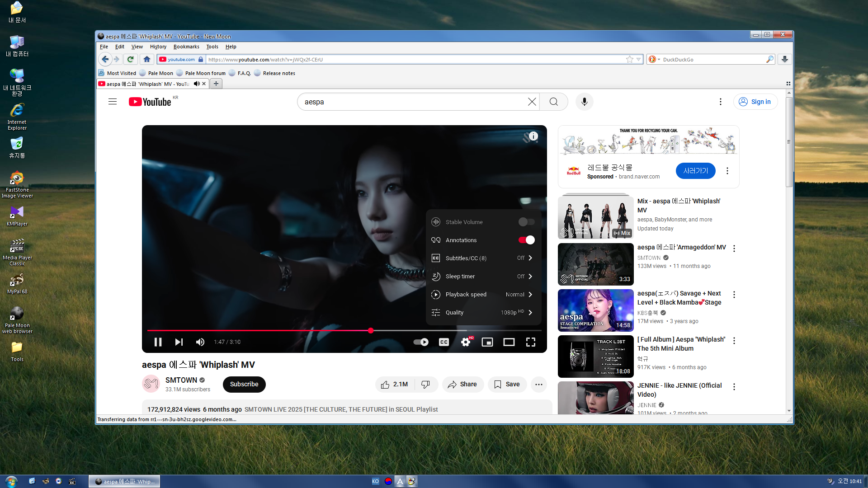
Task: Switch to theater mode
Action: tap(509, 342)
